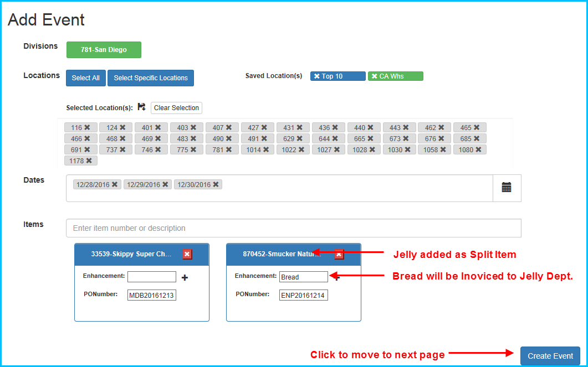
Task: Remove the 870452-Smucker item with its red X
Action: coord(339,255)
